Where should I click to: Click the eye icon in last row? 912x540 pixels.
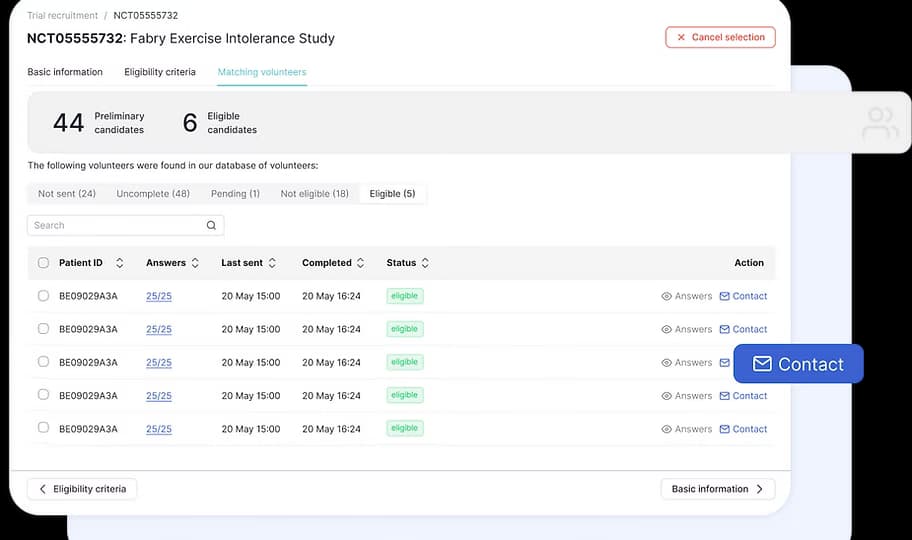[667, 429]
